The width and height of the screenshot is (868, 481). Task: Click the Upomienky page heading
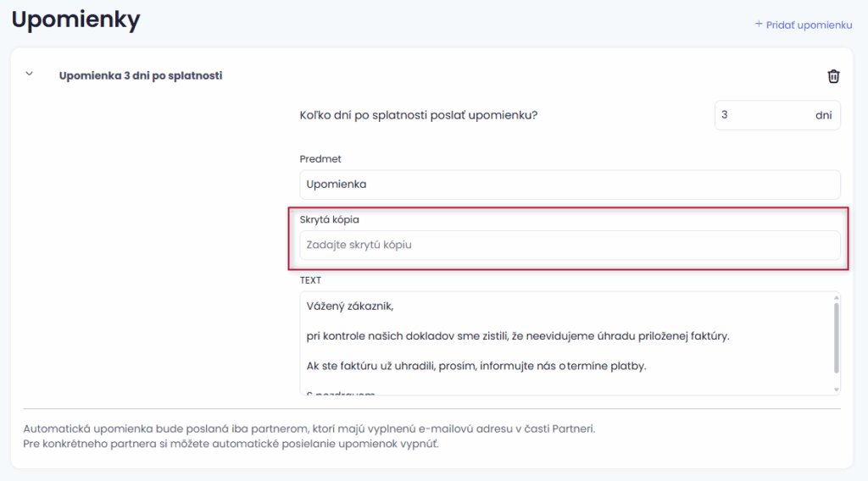[76, 19]
